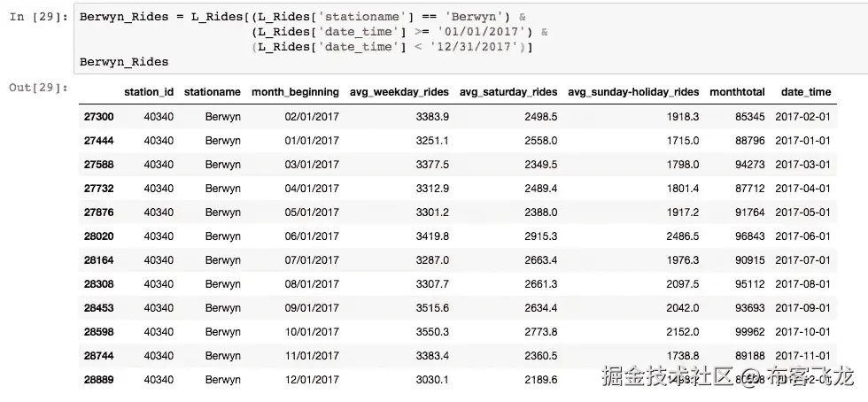
Task: Select the avg_weekday_rides column header
Action: pyautogui.click(x=399, y=92)
